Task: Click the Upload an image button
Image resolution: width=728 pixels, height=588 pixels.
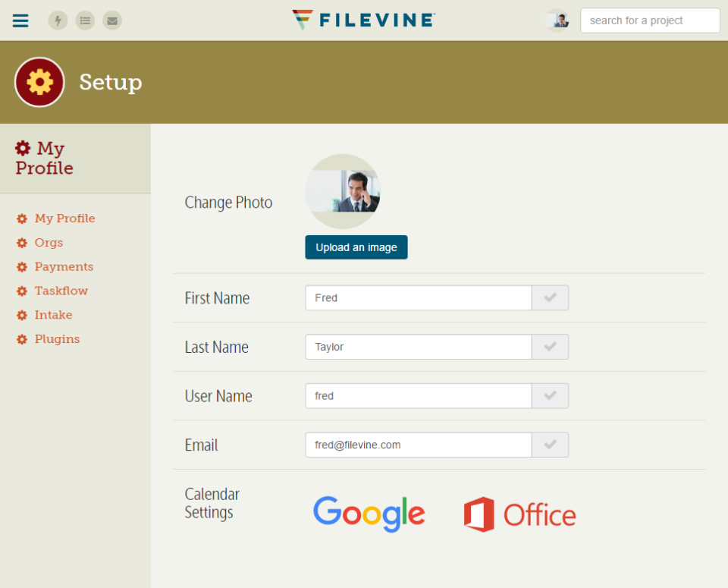Action: pyautogui.click(x=356, y=247)
